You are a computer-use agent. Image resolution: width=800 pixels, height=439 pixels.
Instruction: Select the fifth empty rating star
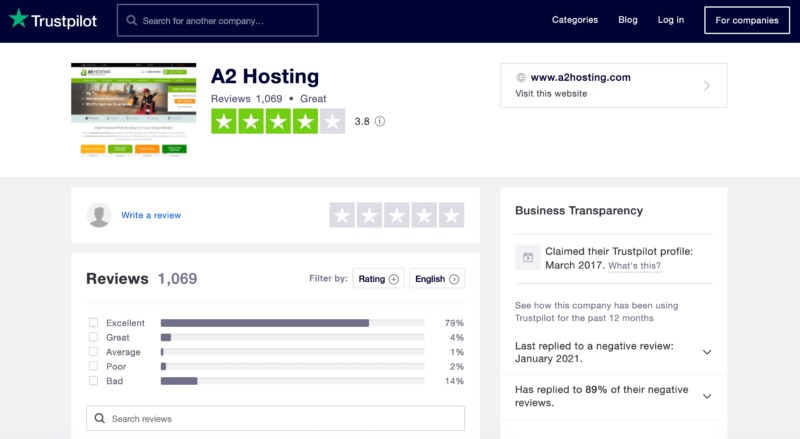(x=451, y=215)
